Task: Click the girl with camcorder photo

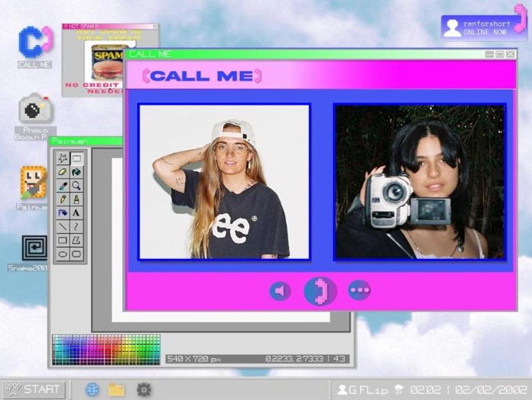Action: pyautogui.click(x=420, y=182)
